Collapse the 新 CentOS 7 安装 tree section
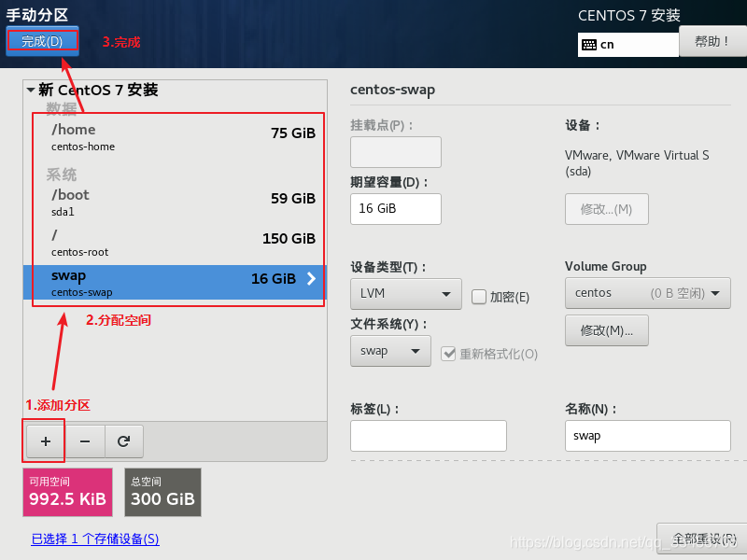The width and height of the screenshot is (747, 560). tap(31, 90)
